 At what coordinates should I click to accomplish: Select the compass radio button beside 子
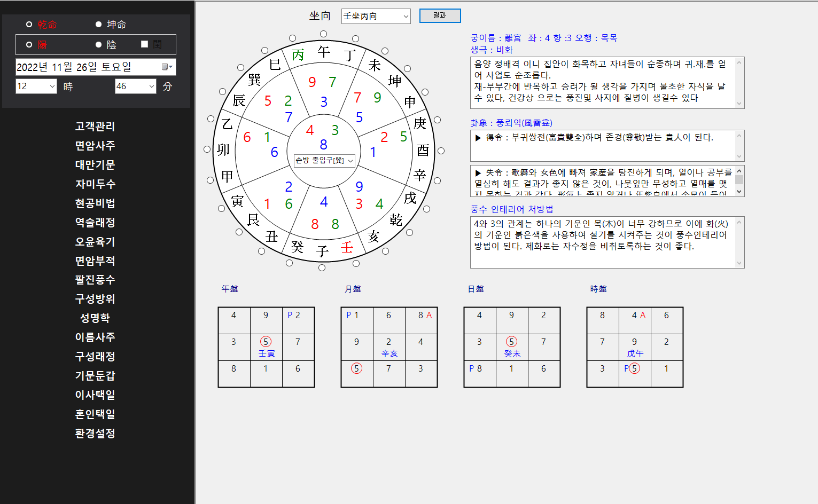pos(322,267)
